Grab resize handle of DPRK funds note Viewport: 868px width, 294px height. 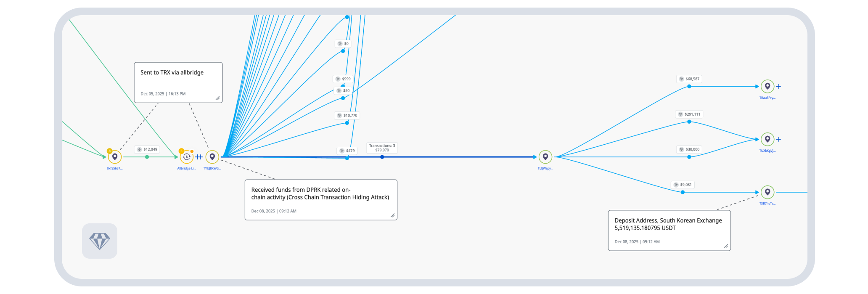[392, 215]
